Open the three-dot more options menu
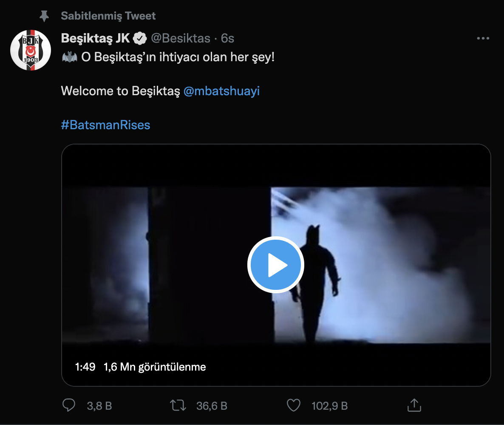The image size is (504, 425). click(x=483, y=38)
